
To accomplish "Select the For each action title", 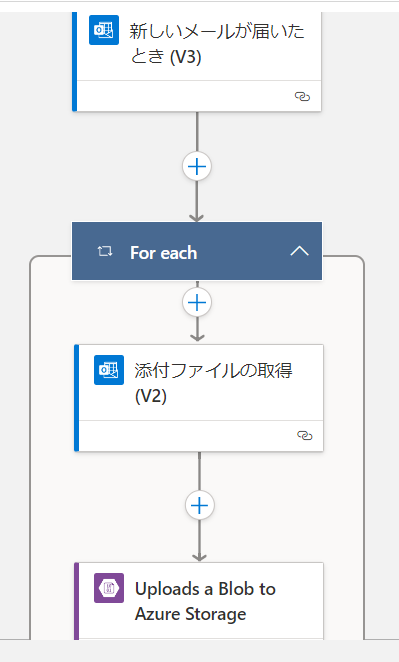I will coord(163,253).
